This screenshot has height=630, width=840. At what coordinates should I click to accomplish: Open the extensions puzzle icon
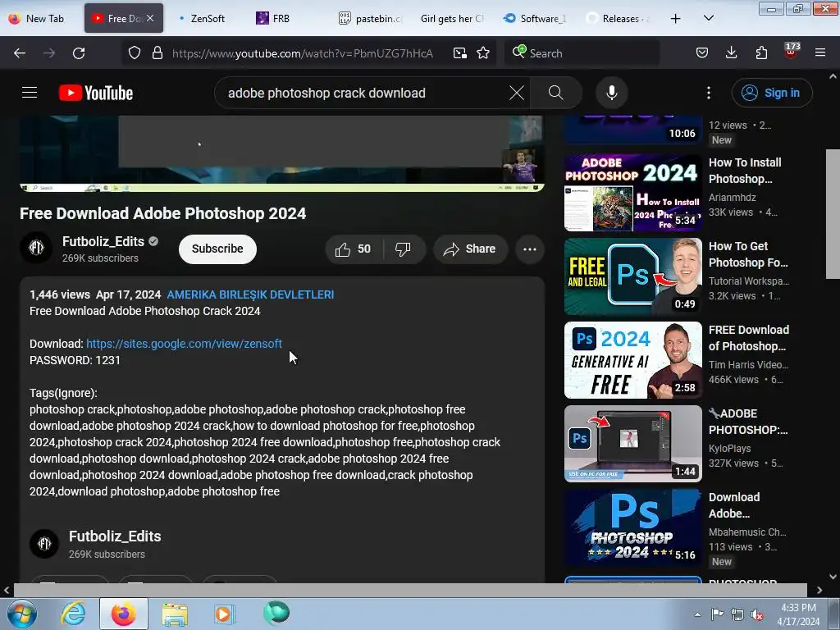[761, 52]
